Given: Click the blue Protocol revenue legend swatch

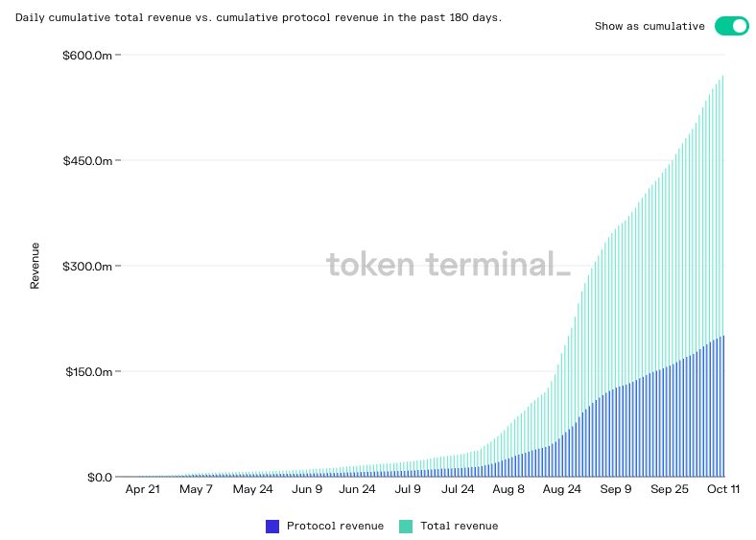Looking at the screenshot, I should click(x=272, y=526).
